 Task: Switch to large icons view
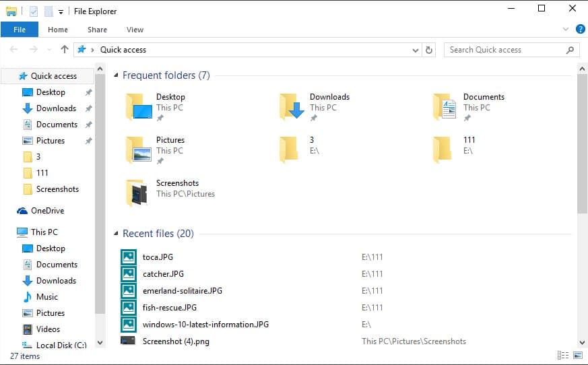pos(577,356)
